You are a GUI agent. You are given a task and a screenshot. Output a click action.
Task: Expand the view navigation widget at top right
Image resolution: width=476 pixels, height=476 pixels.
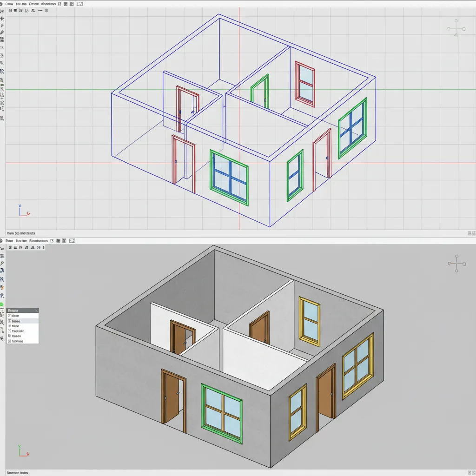click(x=456, y=28)
